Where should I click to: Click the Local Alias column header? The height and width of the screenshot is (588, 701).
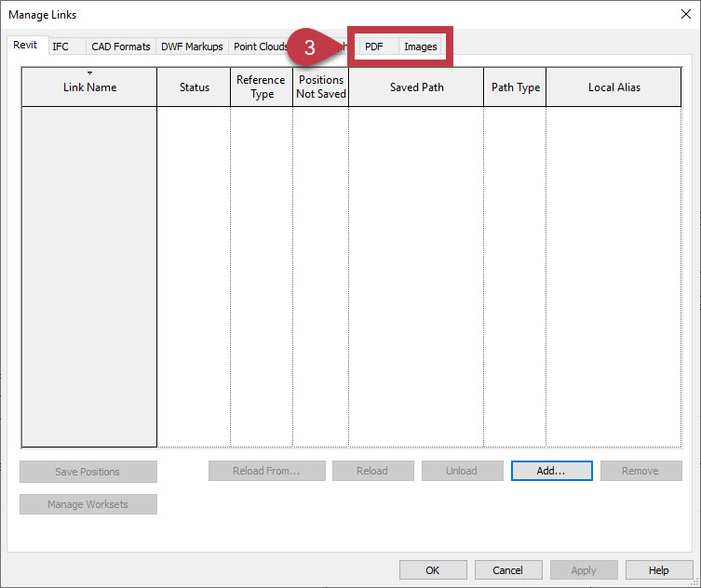(613, 87)
